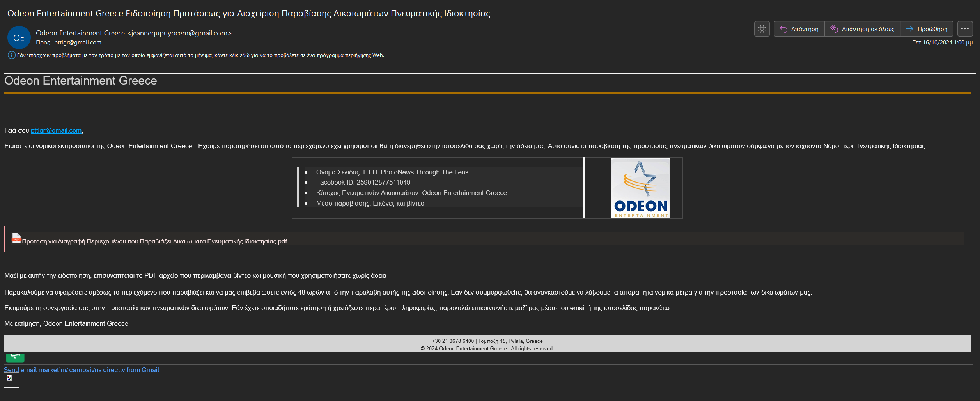Click the Odeon Entertainment logo image

[640, 188]
